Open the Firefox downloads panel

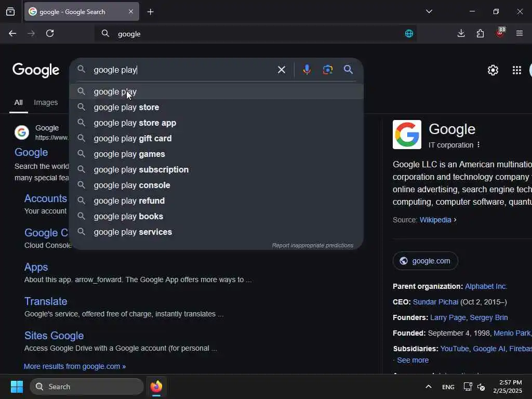click(x=461, y=33)
